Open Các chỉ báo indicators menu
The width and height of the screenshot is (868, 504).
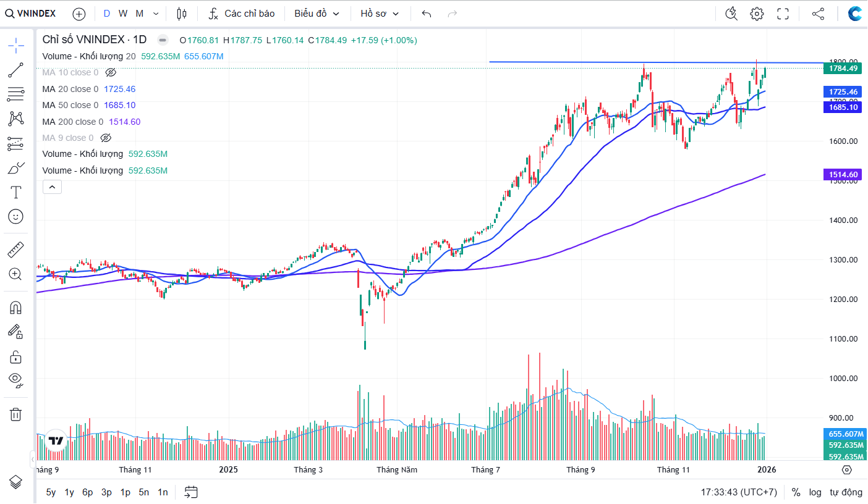pyautogui.click(x=241, y=14)
